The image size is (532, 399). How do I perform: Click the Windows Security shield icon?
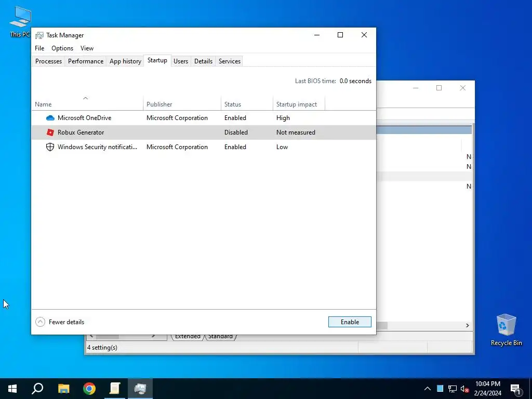point(50,147)
